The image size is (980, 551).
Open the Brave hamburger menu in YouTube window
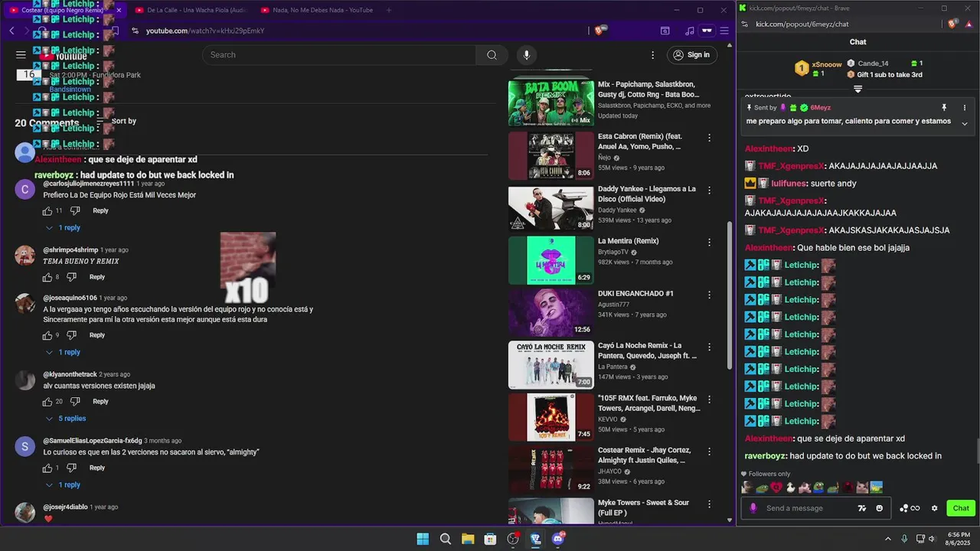pos(724,31)
